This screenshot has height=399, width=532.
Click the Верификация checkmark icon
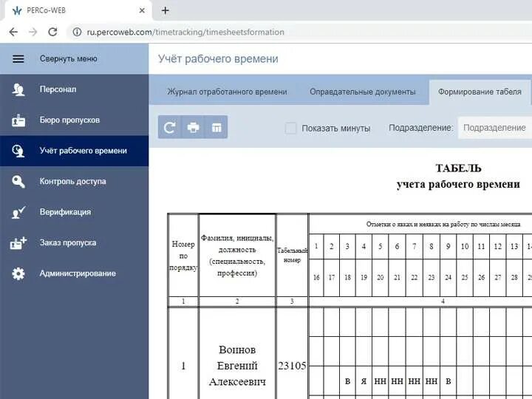(x=18, y=212)
